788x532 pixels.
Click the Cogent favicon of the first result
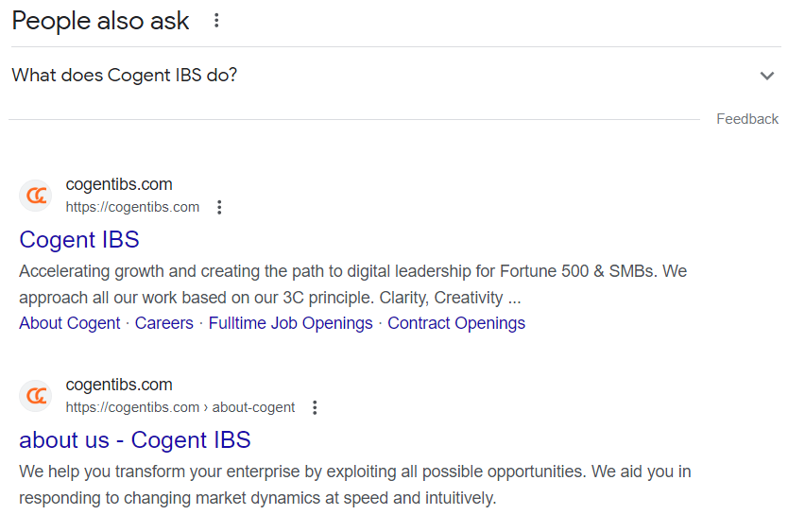[36, 196]
